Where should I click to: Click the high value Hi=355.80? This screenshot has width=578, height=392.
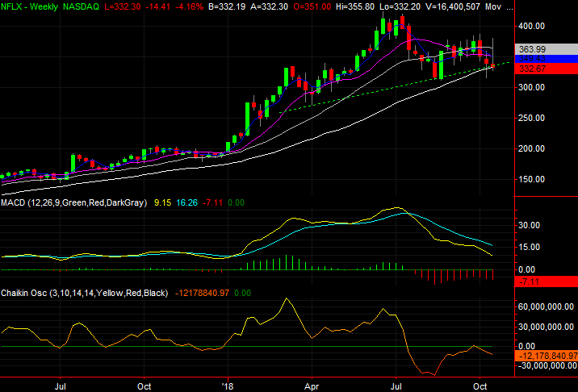(355, 6)
